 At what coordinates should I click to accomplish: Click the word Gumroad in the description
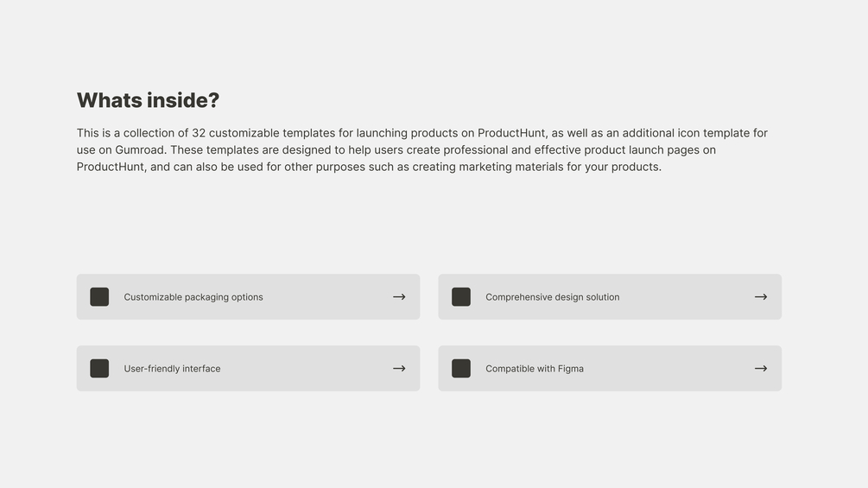coord(141,150)
